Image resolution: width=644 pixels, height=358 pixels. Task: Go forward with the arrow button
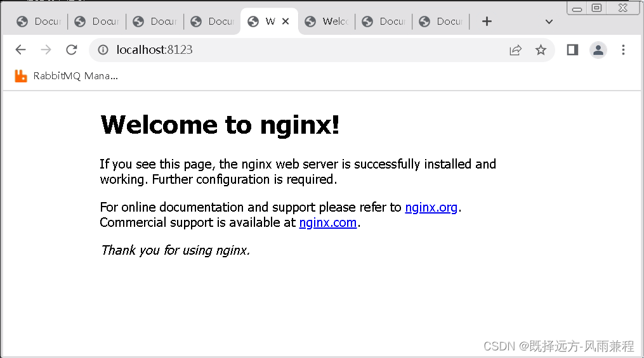tap(46, 50)
